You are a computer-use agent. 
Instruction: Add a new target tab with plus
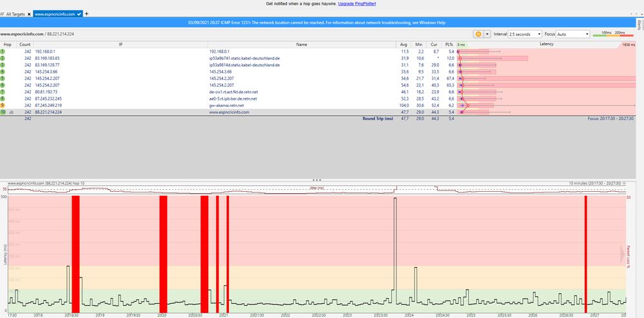pos(87,14)
